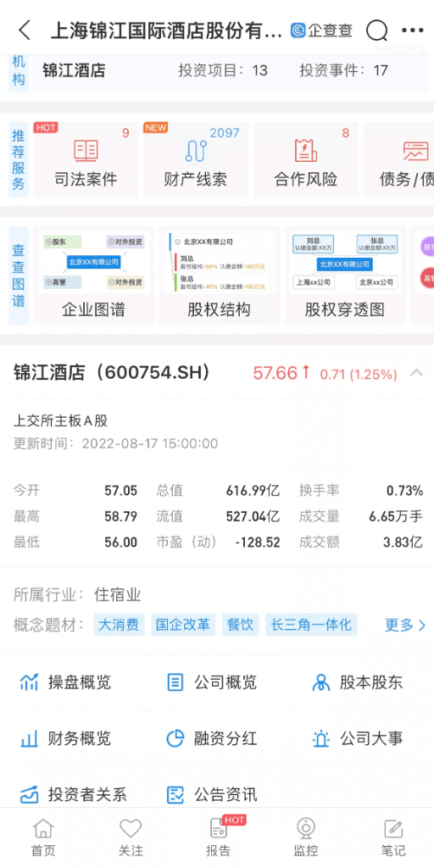Open the three-dot more menu
The height and width of the screenshot is (868, 434).
(x=413, y=30)
